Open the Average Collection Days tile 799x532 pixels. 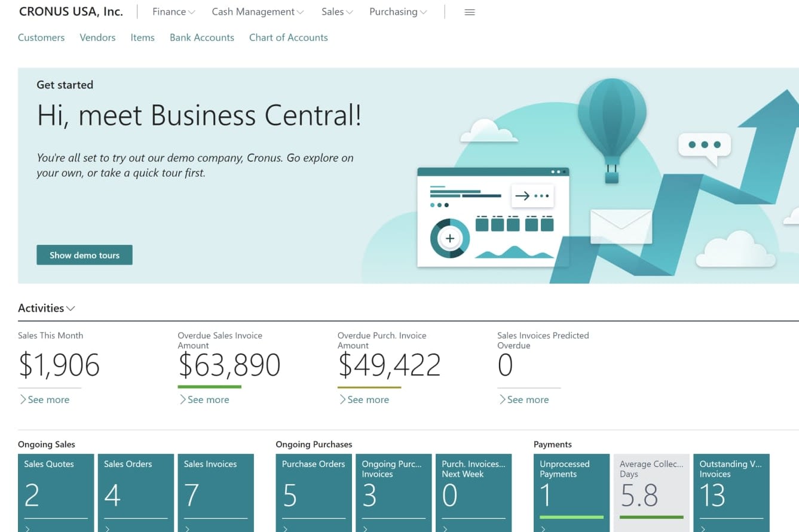point(652,493)
